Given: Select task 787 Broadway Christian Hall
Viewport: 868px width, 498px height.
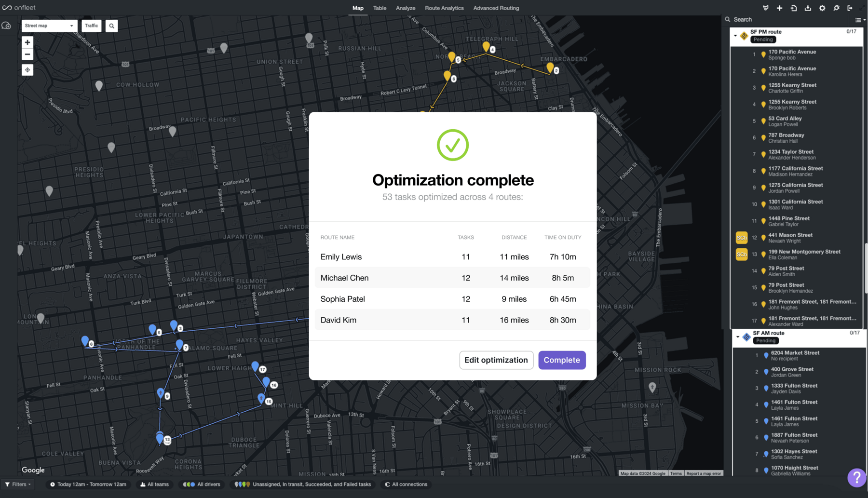Looking at the screenshot, I should point(797,138).
